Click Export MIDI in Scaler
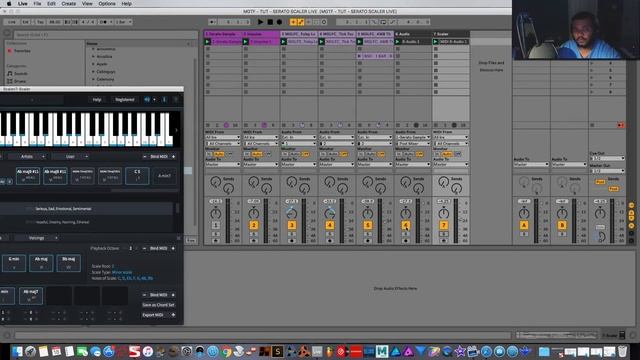The width and height of the screenshot is (640, 360). [158, 315]
